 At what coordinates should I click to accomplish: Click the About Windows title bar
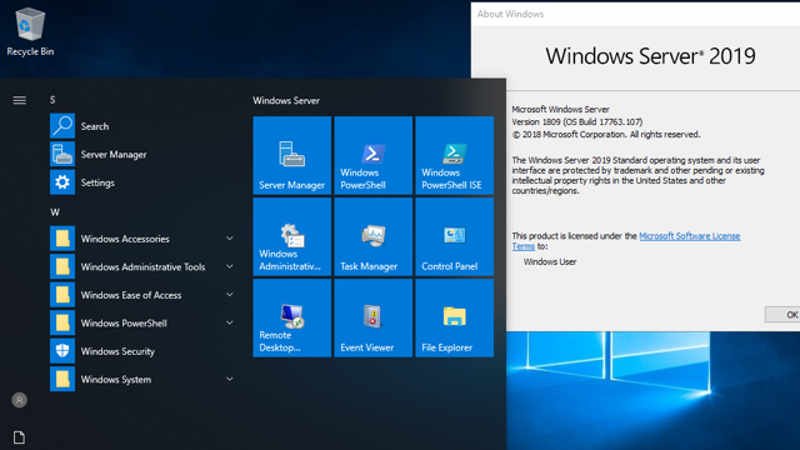click(635, 14)
